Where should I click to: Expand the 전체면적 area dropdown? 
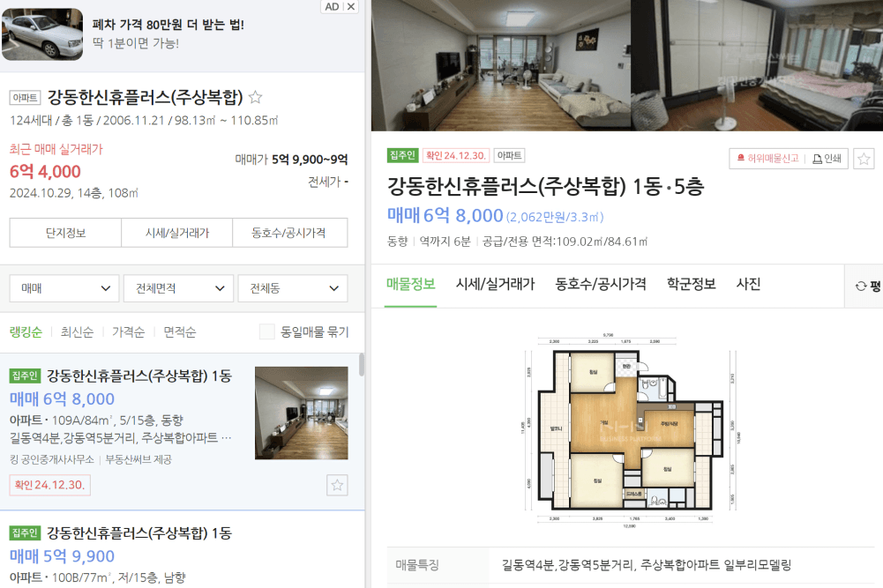tap(178, 288)
